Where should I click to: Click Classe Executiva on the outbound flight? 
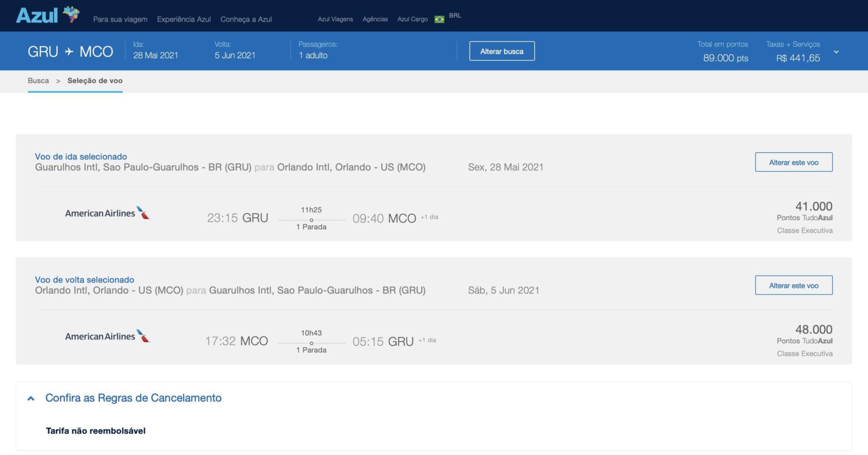pyautogui.click(x=805, y=231)
